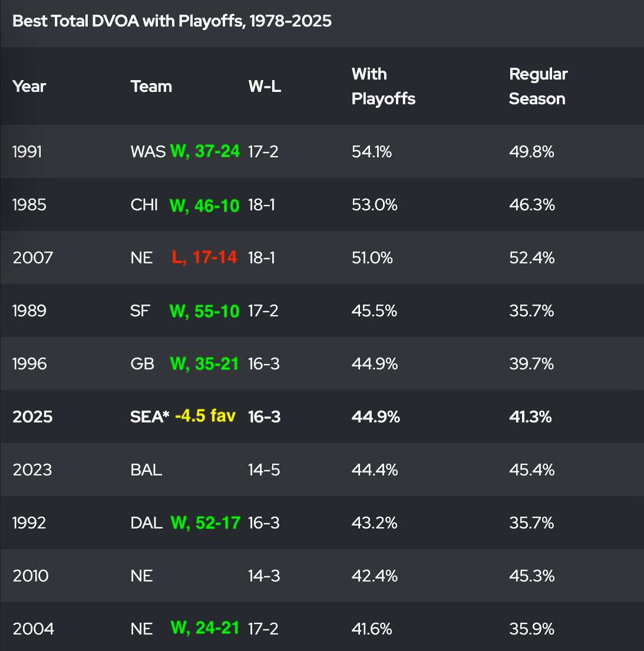Screen dimensions: 644x651
Task: Click the 54.1% With Playoffs value
Action: (x=371, y=152)
